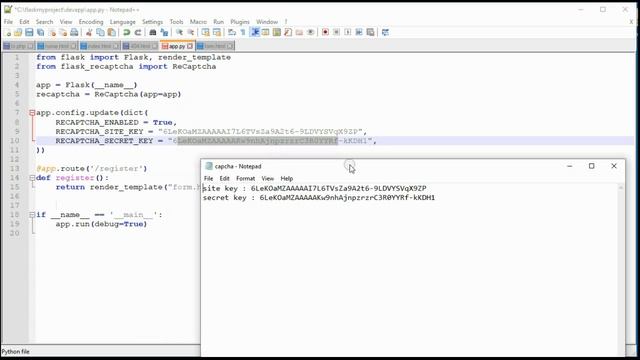Click the Open file toolbar icon
This screenshot has width=640, height=360.
tap(18, 32)
